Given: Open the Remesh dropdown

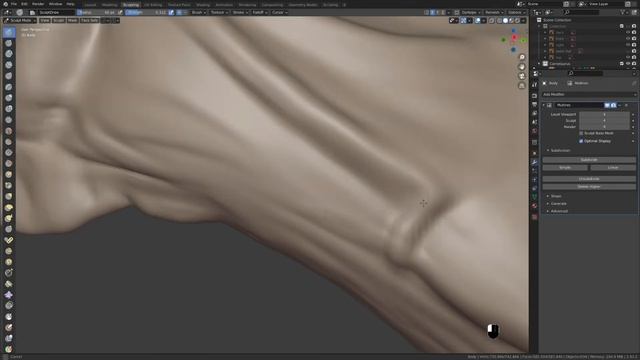Looking at the screenshot, I should pyautogui.click(x=494, y=12).
